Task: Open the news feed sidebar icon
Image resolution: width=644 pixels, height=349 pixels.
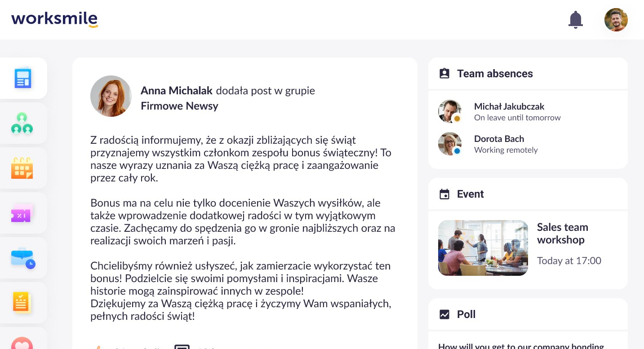Action: point(23,78)
